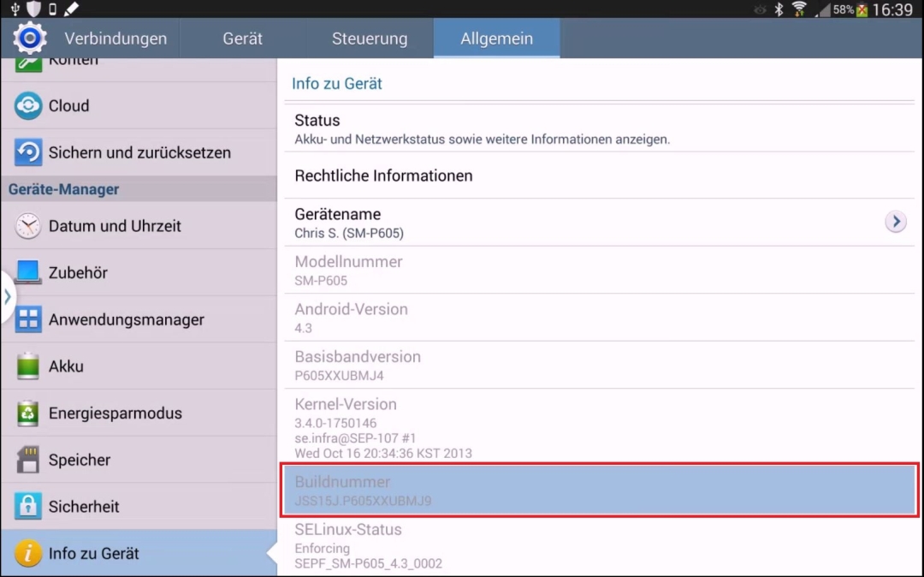Tap the SELinux-Status entry
Screen dimensions: 924x577
(599, 546)
